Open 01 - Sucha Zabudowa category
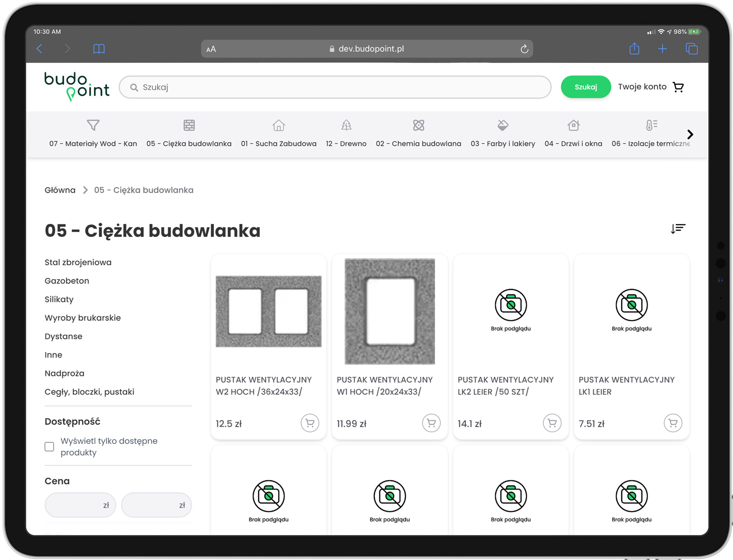The width and height of the screenshot is (733, 560). coord(279,144)
